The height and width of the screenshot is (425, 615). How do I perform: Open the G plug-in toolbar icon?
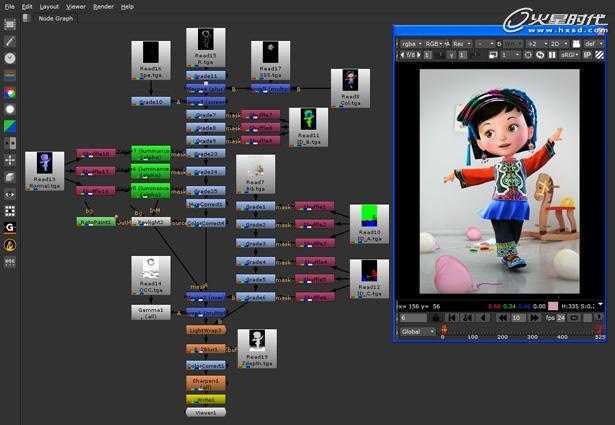click(10, 227)
